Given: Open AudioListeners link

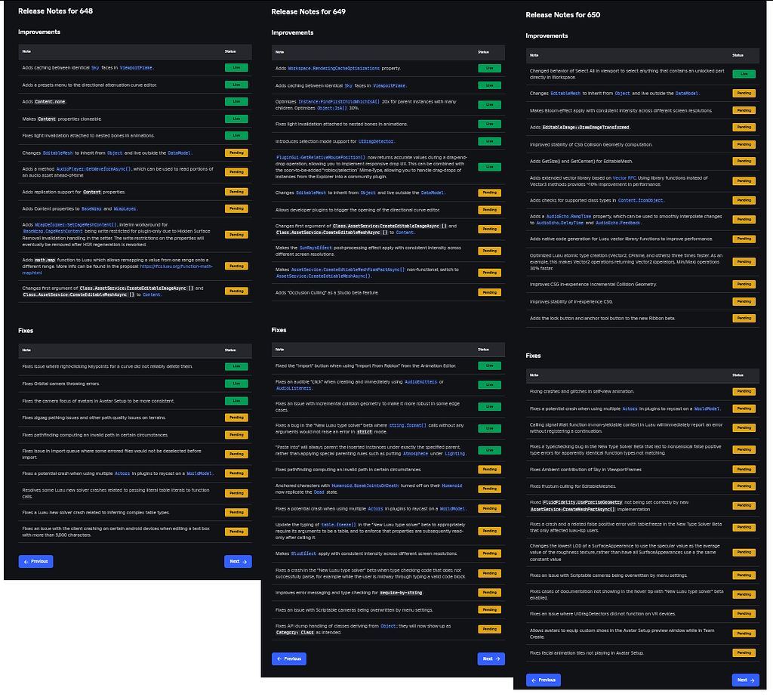Looking at the screenshot, I should point(294,388).
